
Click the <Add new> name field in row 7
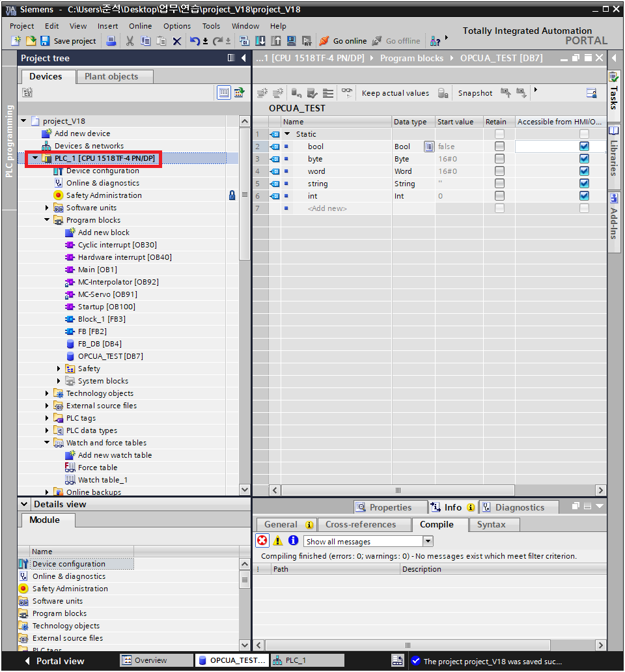coord(337,208)
